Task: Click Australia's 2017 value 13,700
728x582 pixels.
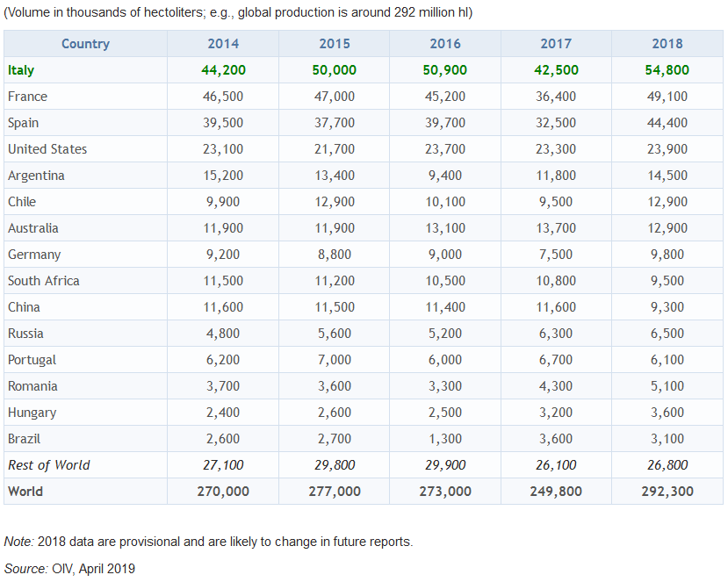Action: pyautogui.click(x=556, y=228)
